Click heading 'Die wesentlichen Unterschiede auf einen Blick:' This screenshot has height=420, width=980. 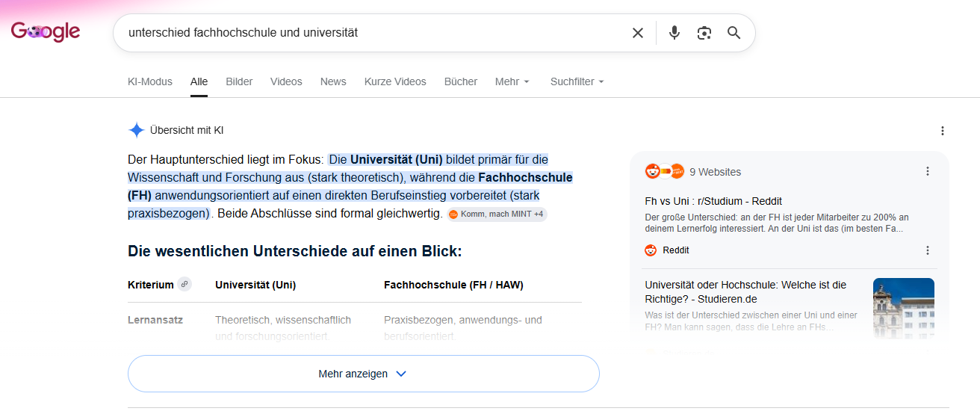(x=295, y=251)
